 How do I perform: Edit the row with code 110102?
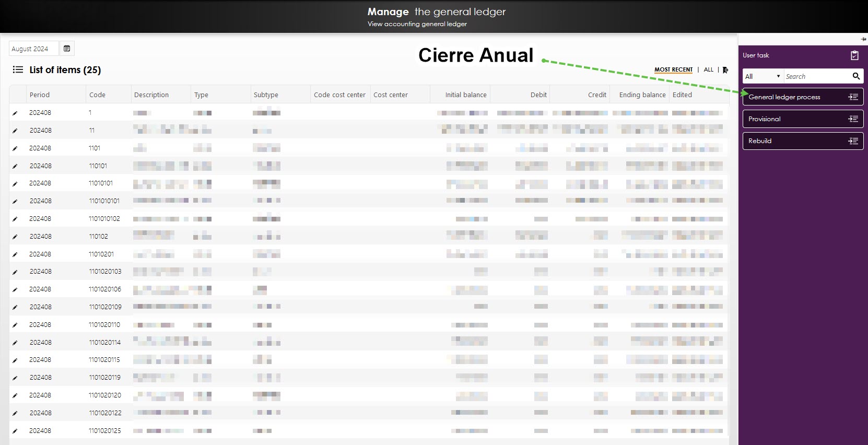15,237
